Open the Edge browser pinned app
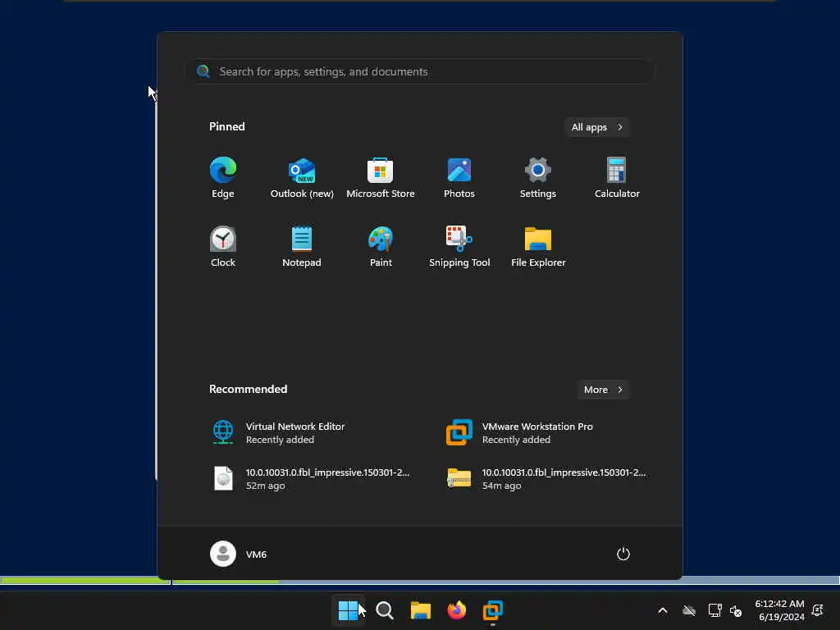Screen dimensions: 840x630 coord(223,178)
